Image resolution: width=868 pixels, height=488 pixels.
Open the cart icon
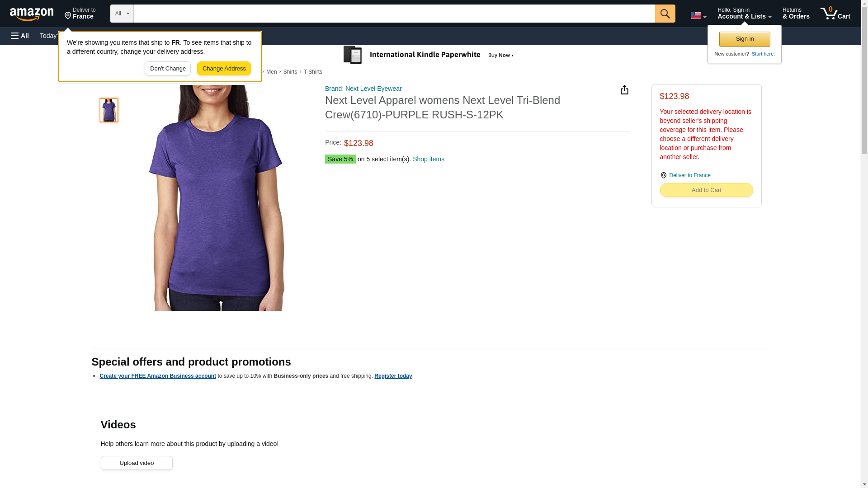[835, 14]
